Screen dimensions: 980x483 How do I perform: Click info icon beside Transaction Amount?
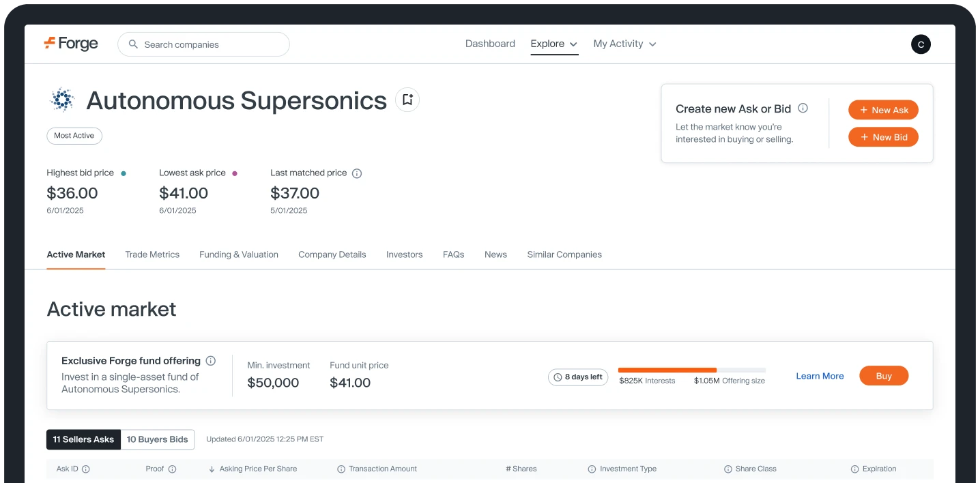[341, 469]
